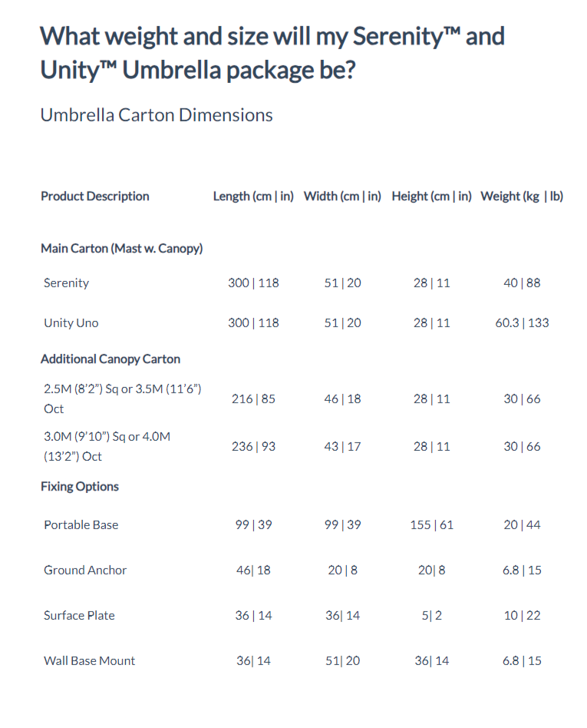Click the Wall Base Mount row label
This screenshot has height=728, width=587.
[x=90, y=661]
